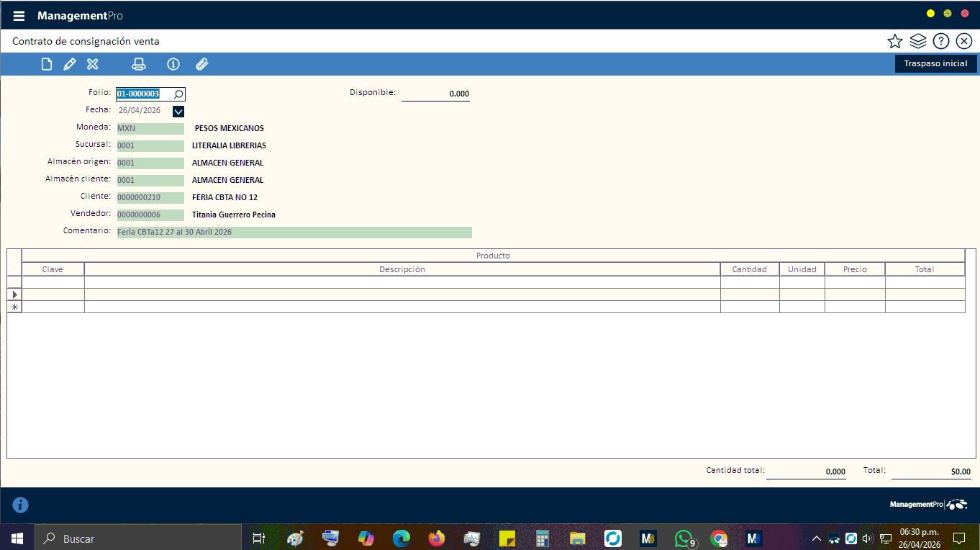Click into the Comentario field
Screen dimensions: 980x550
(x=294, y=233)
